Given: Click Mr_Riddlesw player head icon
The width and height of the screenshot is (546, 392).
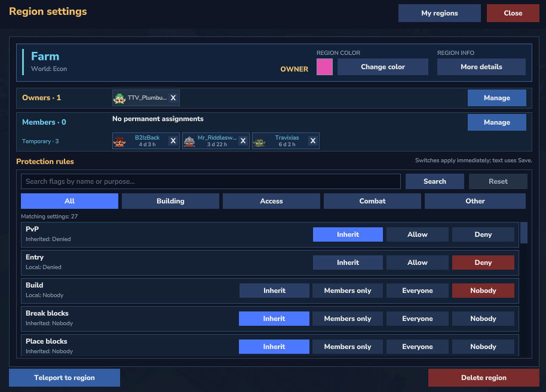Looking at the screenshot, I should [189, 141].
